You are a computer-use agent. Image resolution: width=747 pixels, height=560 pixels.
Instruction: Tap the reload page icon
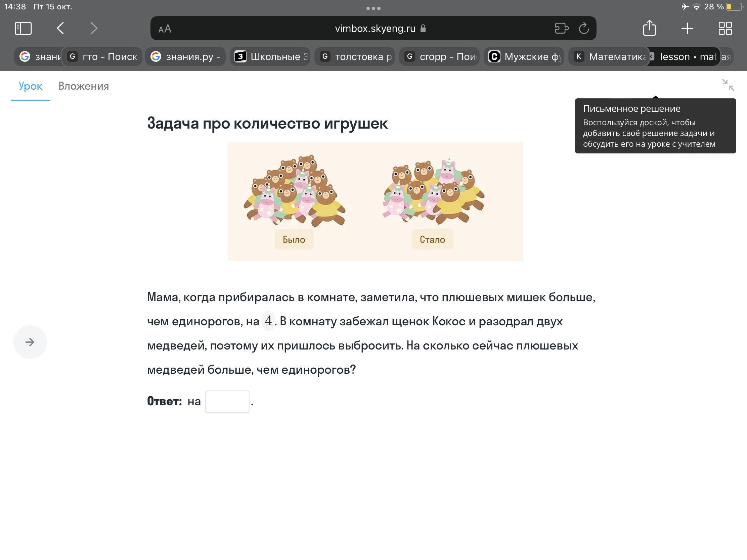(584, 28)
